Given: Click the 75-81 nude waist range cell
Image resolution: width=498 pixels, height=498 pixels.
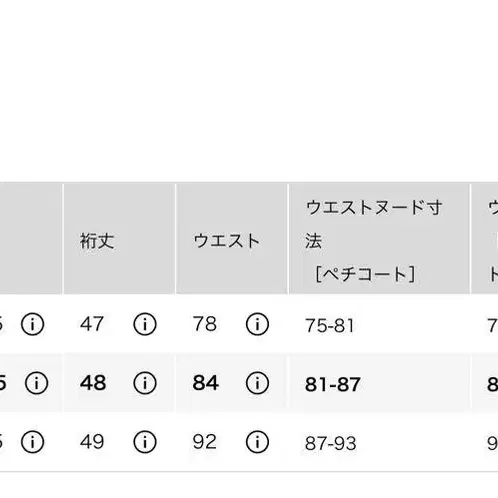Looking at the screenshot, I should click(x=329, y=325).
